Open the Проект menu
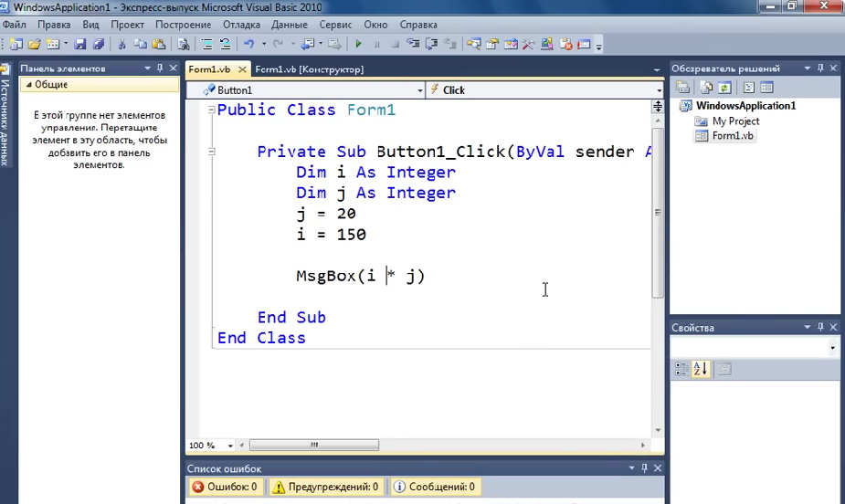Viewport: 845px width, 504px height. [127, 25]
